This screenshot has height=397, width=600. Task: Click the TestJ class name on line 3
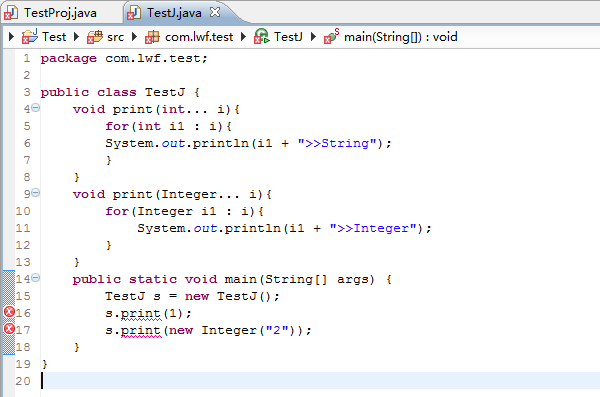point(165,92)
